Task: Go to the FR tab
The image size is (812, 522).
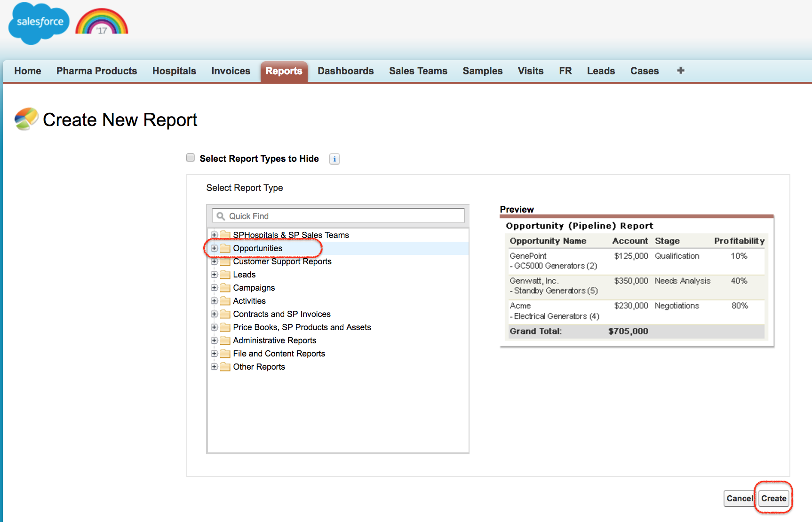Action: point(565,71)
